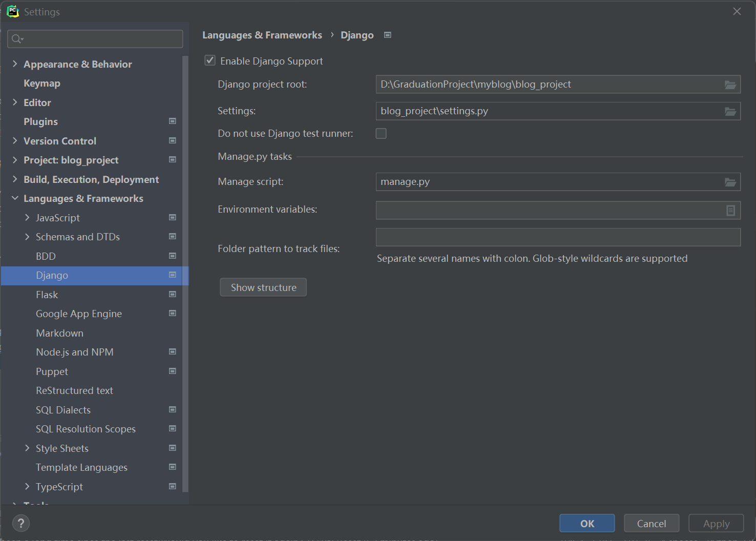Collapse Languages & Frameworks section
Image resolution: width=756 pixels, height=541 pixels.
coord(15,198)
